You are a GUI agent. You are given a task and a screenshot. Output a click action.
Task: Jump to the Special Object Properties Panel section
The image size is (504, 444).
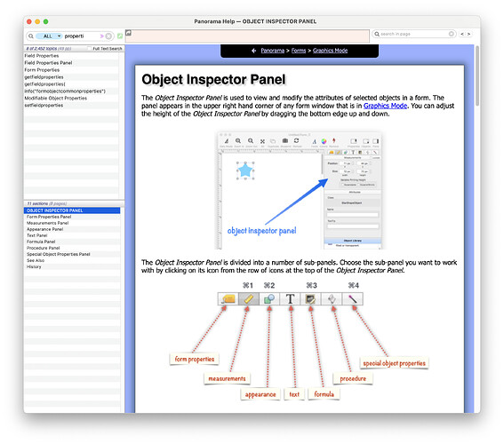tap(58, 254)
